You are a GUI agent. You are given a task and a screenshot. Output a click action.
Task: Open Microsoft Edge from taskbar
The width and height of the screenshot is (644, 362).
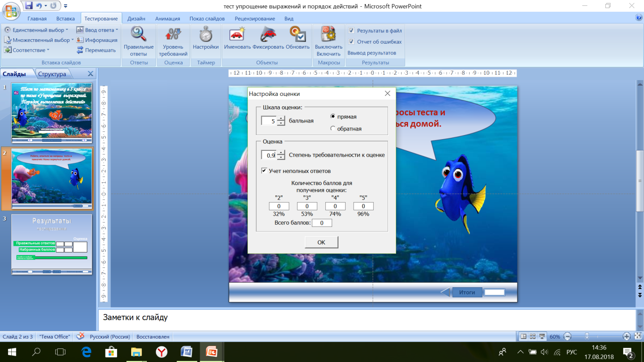(x=86, y=352)
